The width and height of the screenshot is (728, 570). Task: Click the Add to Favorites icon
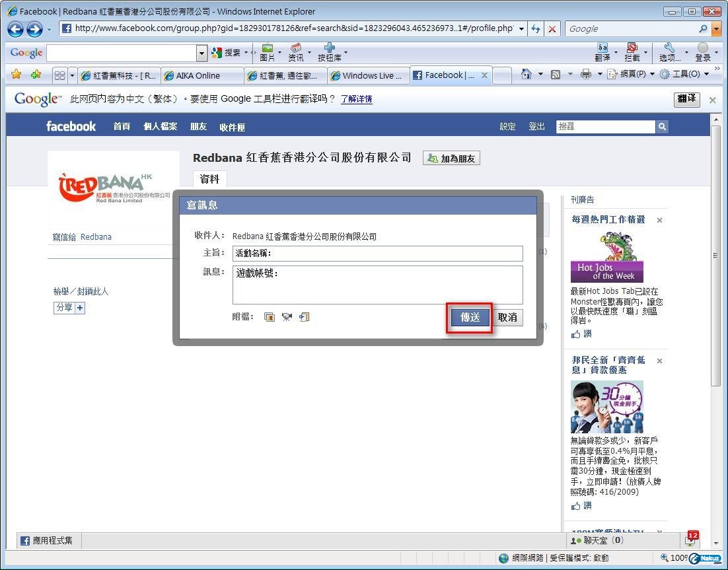(36, 74)
